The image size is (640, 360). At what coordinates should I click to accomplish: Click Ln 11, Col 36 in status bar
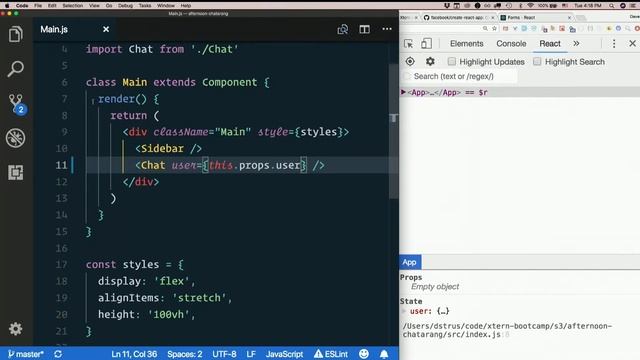[x=134, y=354]
